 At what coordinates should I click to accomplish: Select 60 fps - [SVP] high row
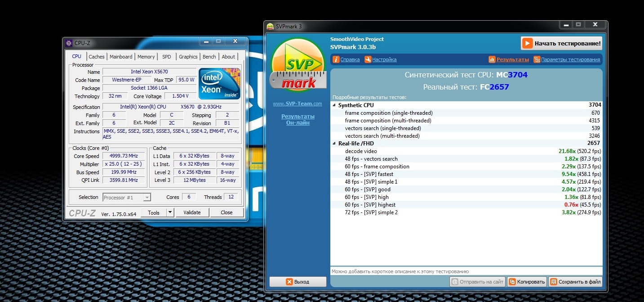point(466,197)
